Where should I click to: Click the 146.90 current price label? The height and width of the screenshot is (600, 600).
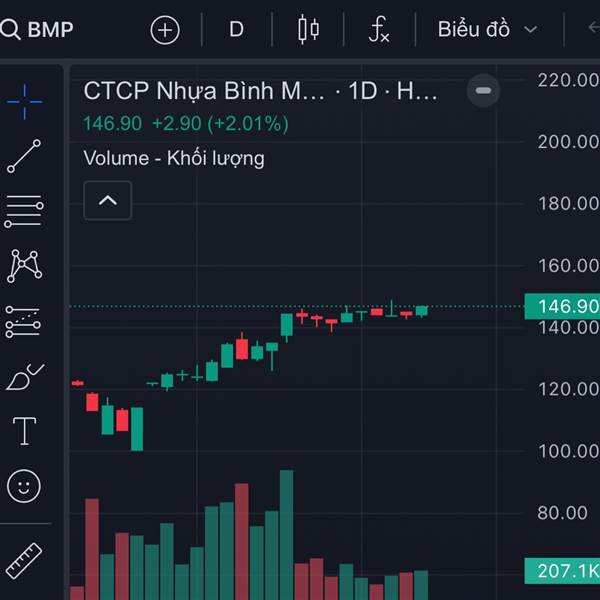tap(562, 306)
